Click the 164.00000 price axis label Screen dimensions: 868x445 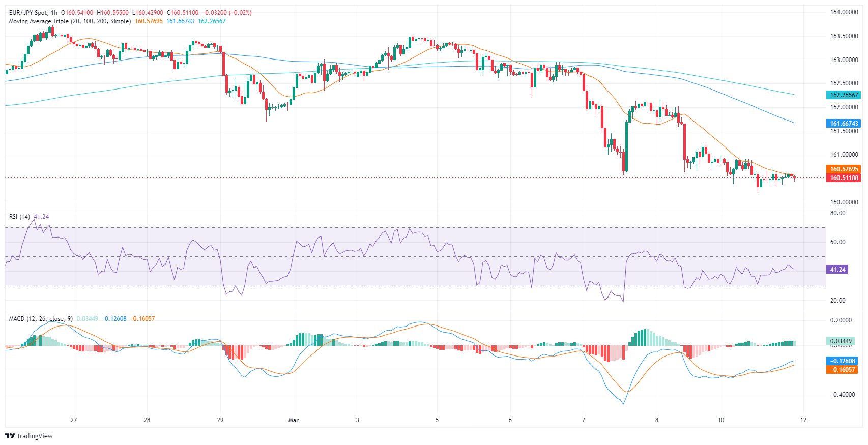pyautogui.click(x=844, y=12)
